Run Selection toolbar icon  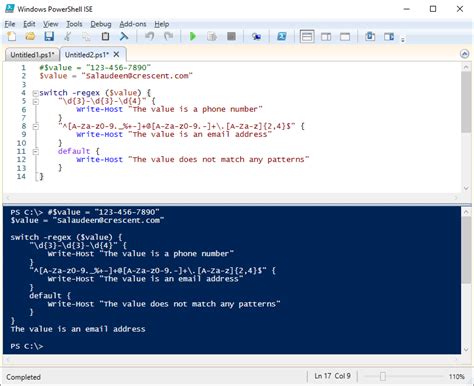pos(212,36)
